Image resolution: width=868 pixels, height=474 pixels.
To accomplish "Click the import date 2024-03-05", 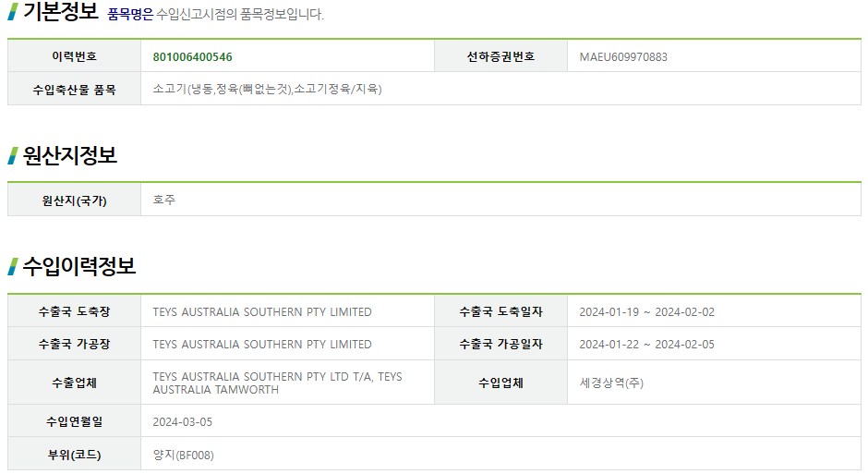I will pyautogui.click(x=182, y=422).
